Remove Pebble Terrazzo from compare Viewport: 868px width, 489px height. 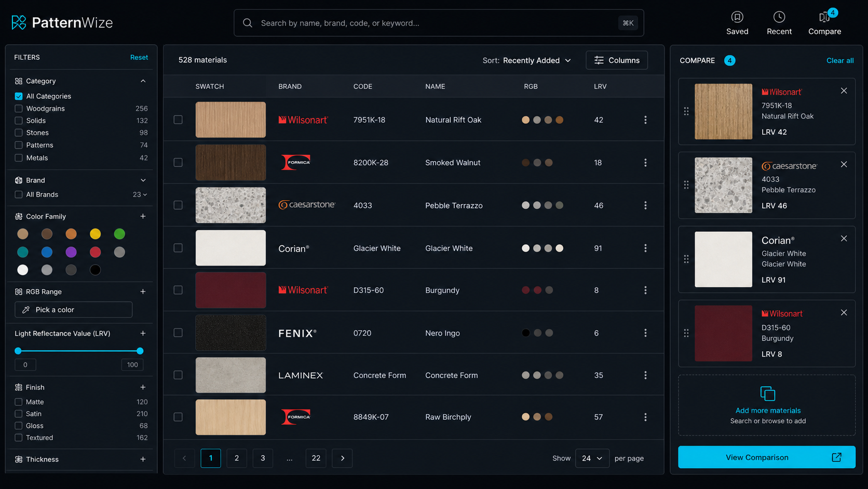(x=844, y=164)
